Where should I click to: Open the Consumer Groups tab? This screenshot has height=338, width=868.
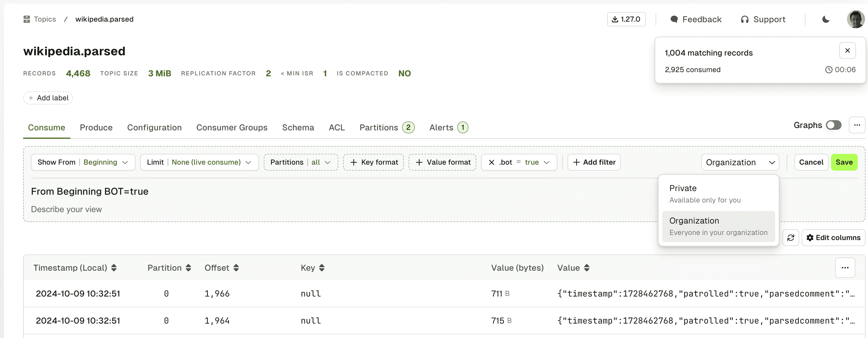(232, 127)
